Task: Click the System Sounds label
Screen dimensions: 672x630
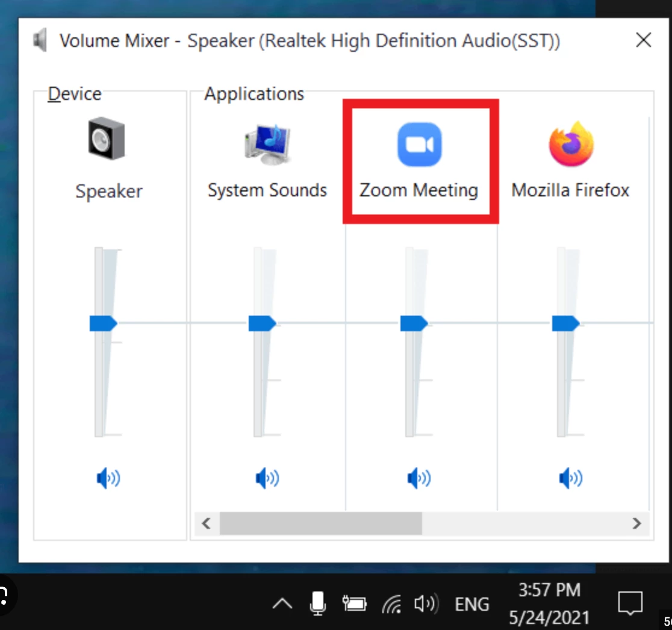Action: pyautogui.click(x=267, y=190)
